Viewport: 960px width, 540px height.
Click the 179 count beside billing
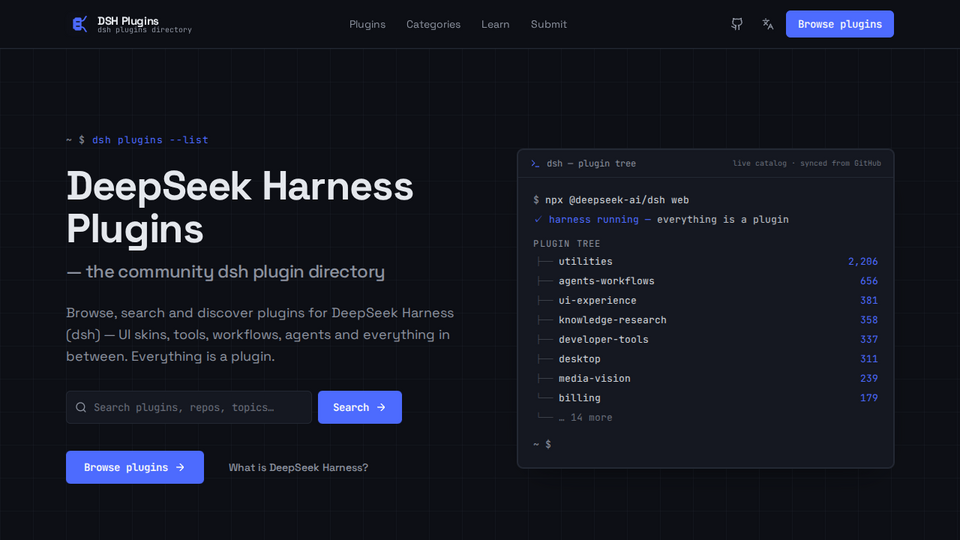pos(869,398)
